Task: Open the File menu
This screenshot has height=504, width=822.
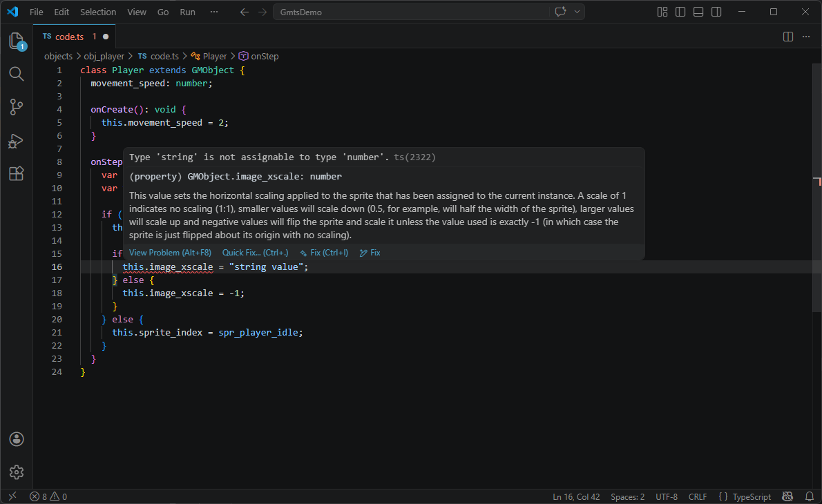Action: pyautogui.click(x=36, y=12)
